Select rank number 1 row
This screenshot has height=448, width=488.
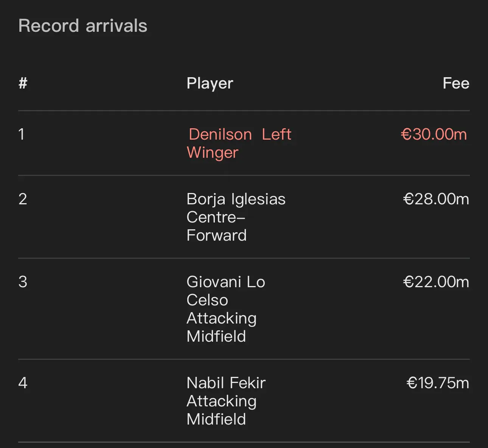pos(244,143)
